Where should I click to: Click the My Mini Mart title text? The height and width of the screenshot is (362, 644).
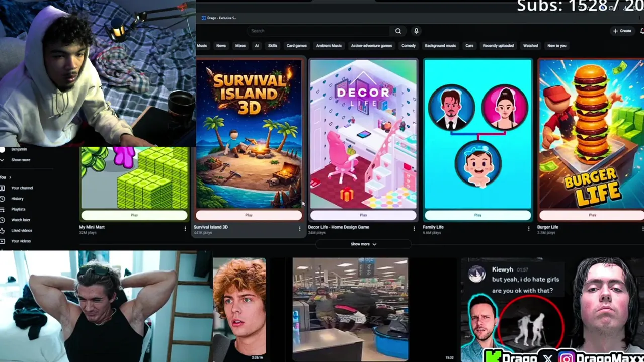[92, 227]
